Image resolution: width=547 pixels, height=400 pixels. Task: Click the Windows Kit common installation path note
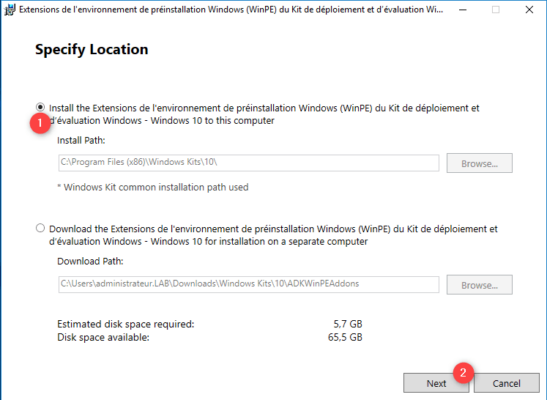pos(153,187)
